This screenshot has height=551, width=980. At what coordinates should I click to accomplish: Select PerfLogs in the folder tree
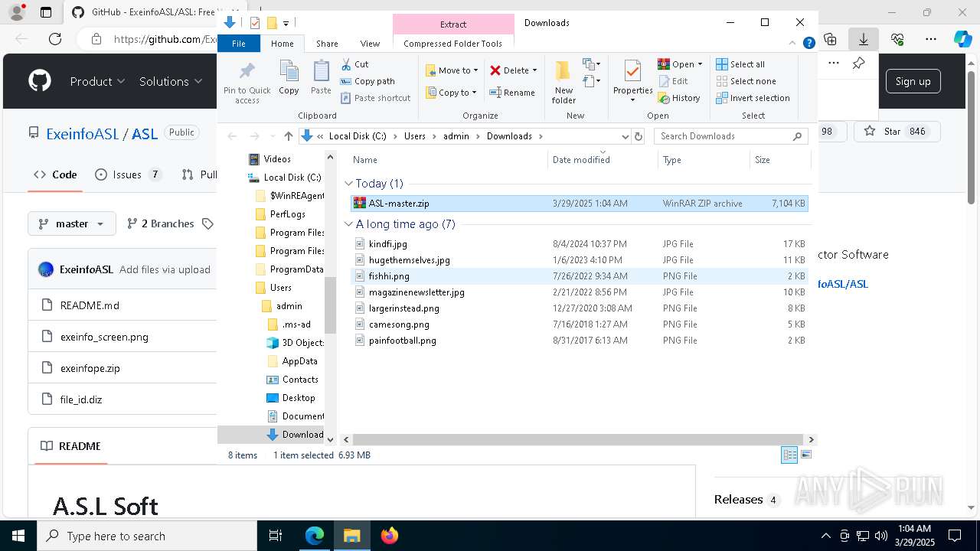click(287, 214)
